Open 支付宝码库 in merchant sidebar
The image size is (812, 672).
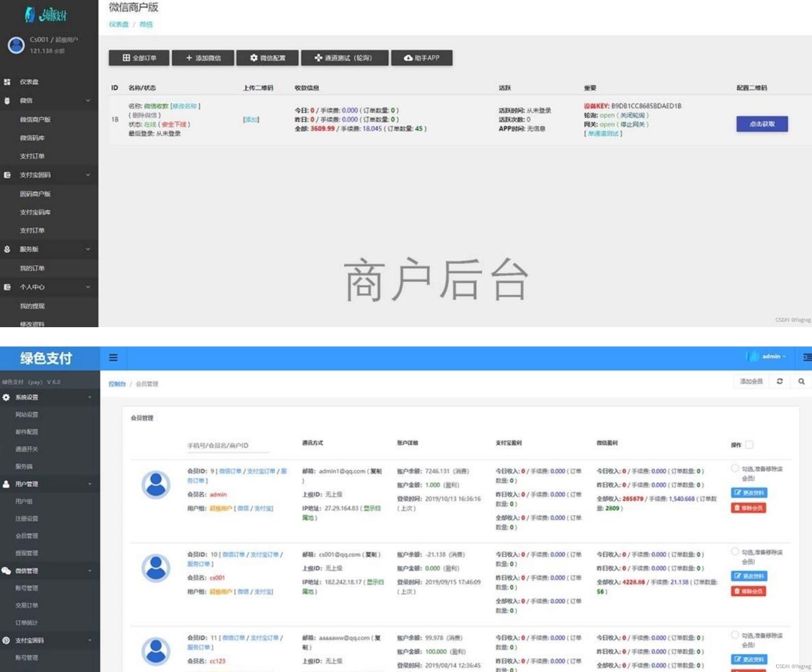click(x=35, y=212)
